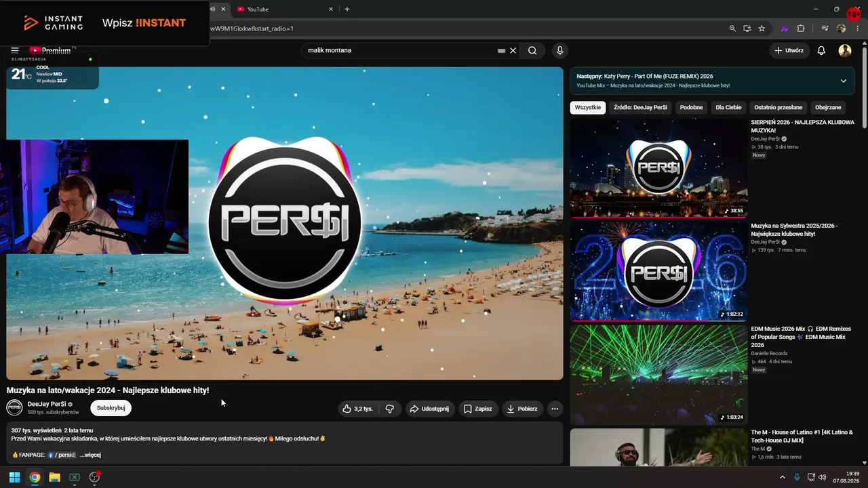The image size is (868, 488).
Task: Open more actions three-dot menu
Action: (555, 409)
